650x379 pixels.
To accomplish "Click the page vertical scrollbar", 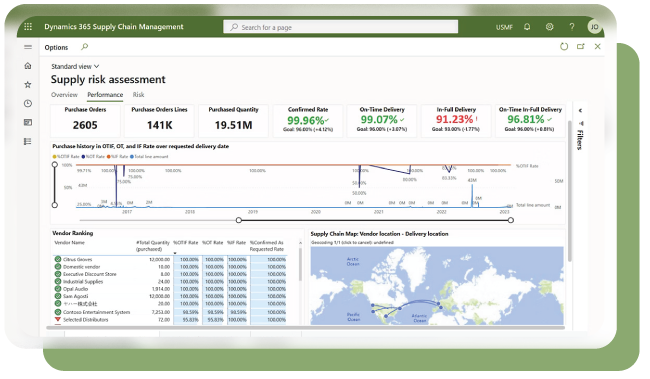I will [x=570, y=191].
